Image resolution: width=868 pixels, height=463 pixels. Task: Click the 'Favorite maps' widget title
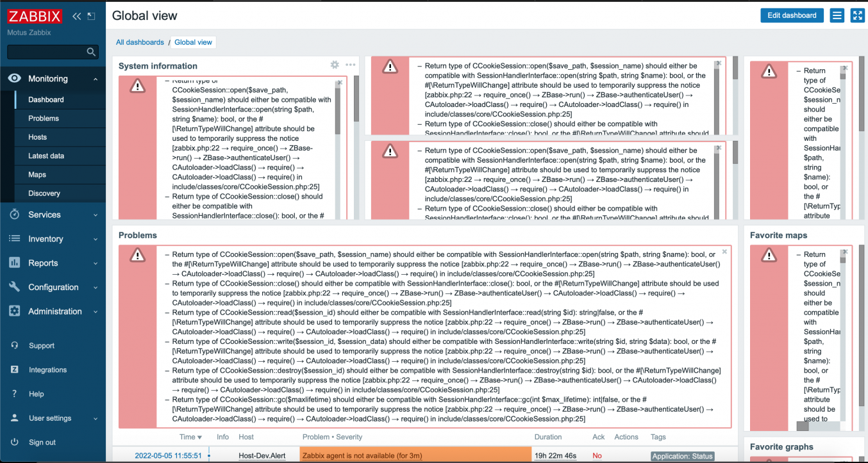coord(778,235)
